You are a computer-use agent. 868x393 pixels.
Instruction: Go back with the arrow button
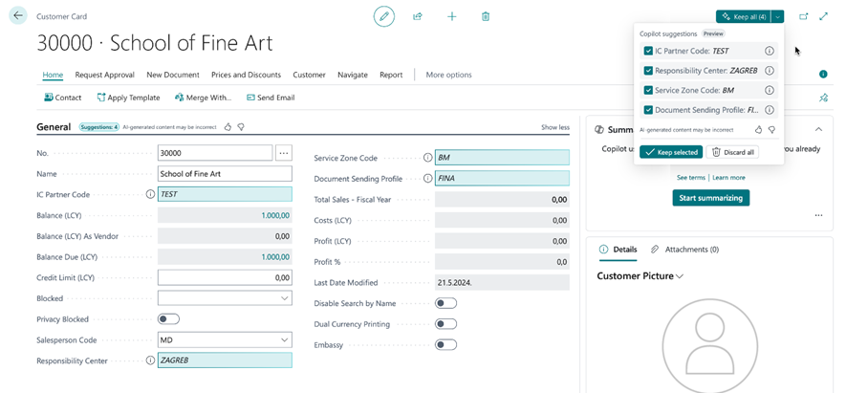[x=18, y=15]
